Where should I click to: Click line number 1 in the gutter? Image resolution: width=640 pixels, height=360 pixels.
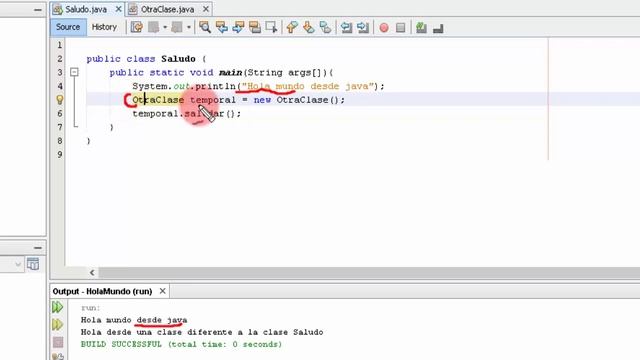[x=60, y=45]
